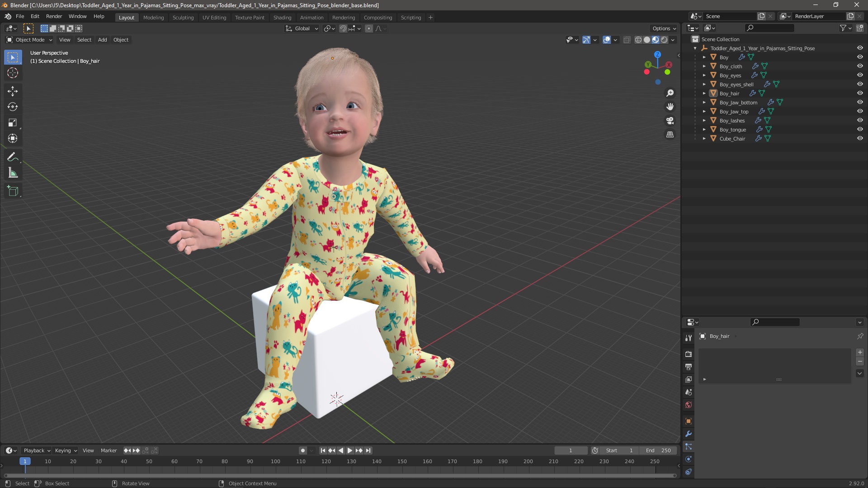Open the Object properties tab
The image size is (868, 488).
click(688, 421)
